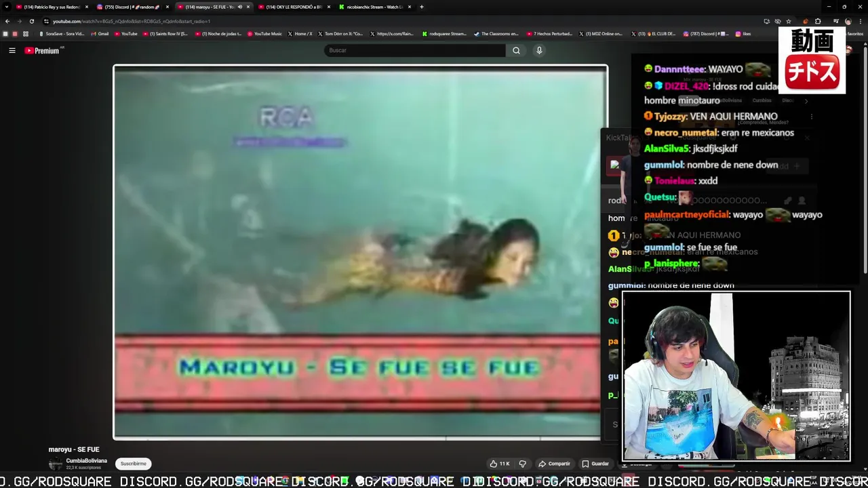The image size is (868, 488).
Task: Click the maroyu - SE FUE video player
Action: (360, 252)
